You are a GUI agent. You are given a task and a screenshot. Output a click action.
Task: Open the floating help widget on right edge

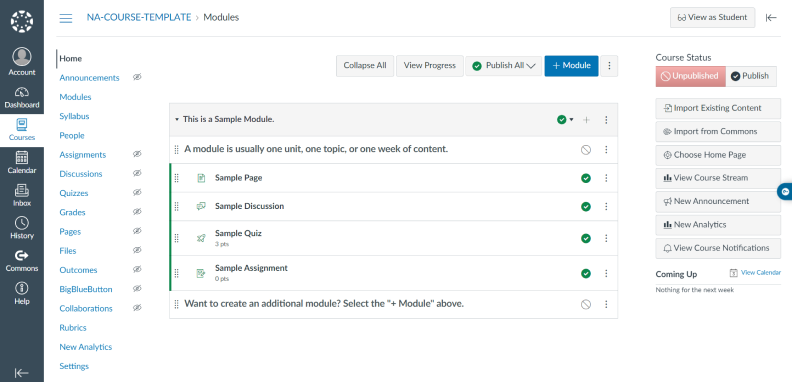pyautogui.click(x=785, y=192)
